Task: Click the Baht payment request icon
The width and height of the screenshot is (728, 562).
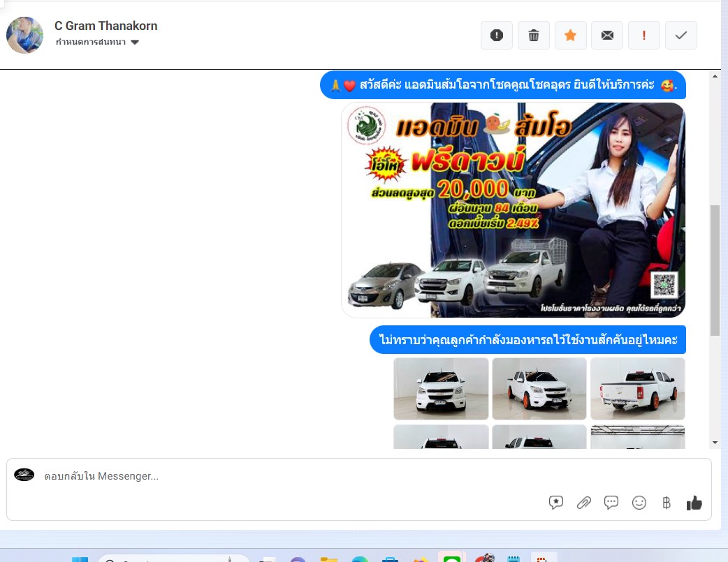Action: pyautogui.click(x=666, y=503)
